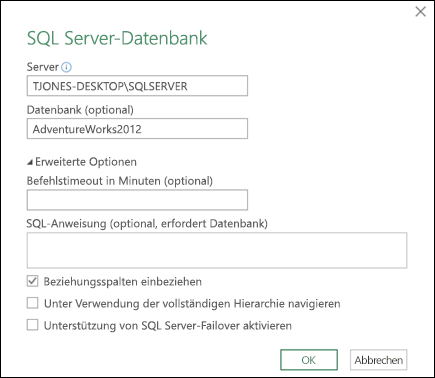Click the Abbrechen button
This screenshot has width=435, height=378.
coord(378,360)
